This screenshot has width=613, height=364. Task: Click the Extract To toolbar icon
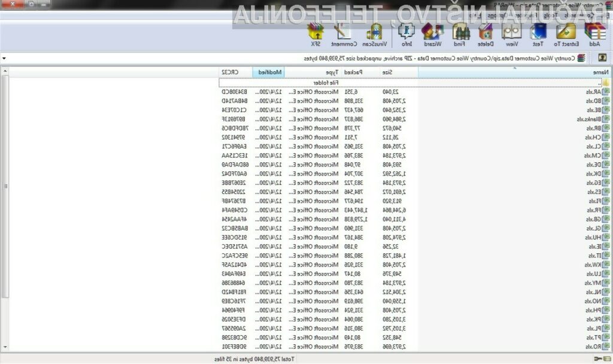566,32
